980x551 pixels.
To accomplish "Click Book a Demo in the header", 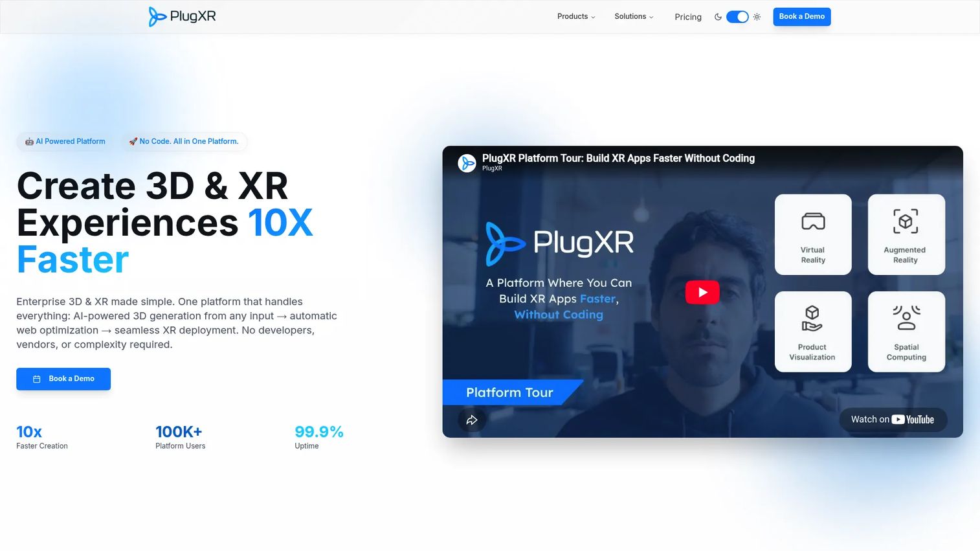I will (x=801, y=17).
